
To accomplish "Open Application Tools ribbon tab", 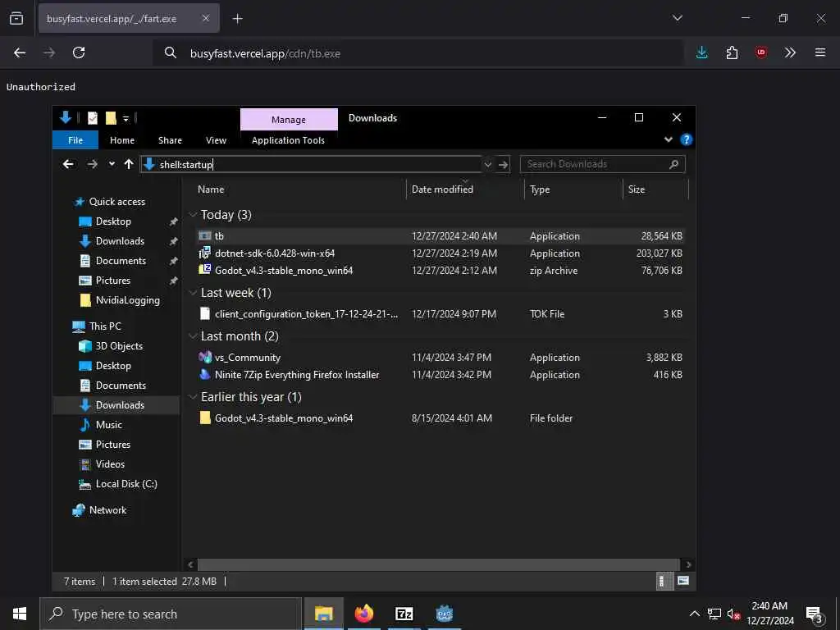I will tap(288, 140).
